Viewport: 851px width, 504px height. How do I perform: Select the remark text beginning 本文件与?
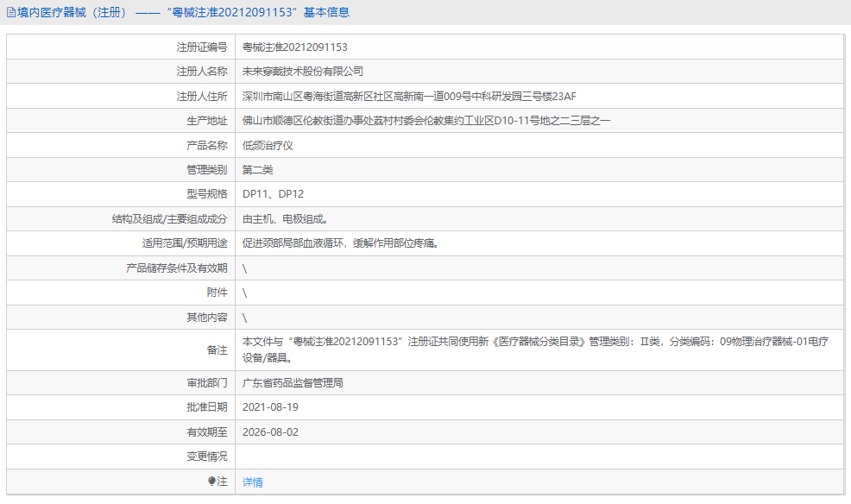tap(535, 350)
